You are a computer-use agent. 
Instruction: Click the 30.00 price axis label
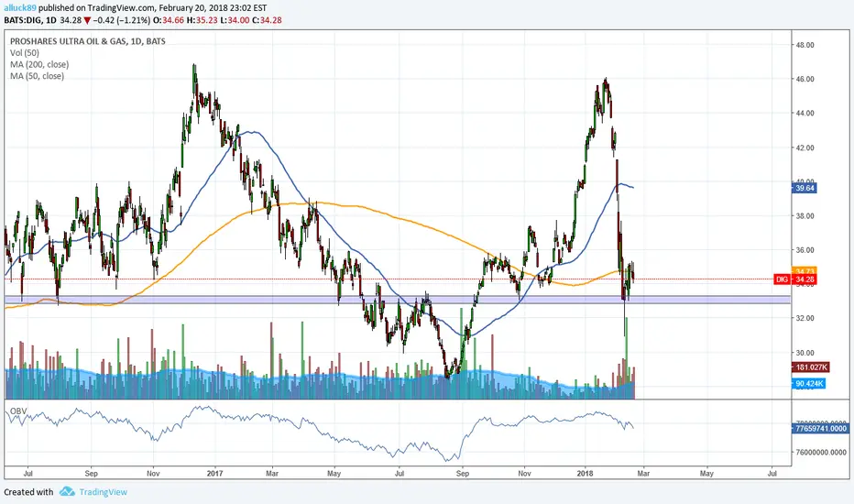click(x=805, y=353)
